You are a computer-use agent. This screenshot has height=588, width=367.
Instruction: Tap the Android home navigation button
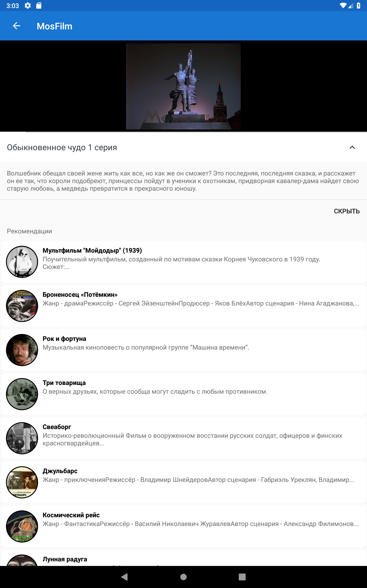(183, 577)
